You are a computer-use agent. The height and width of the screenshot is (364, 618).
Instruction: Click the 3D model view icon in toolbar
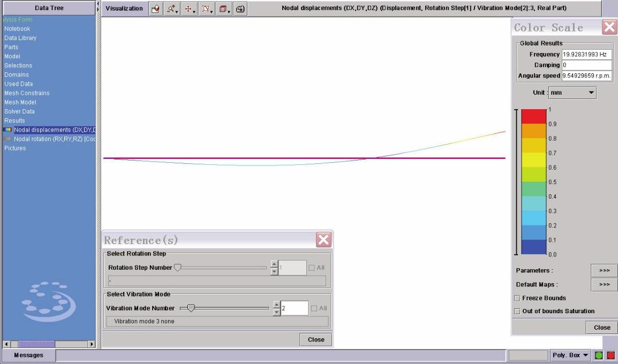[156, 9]
